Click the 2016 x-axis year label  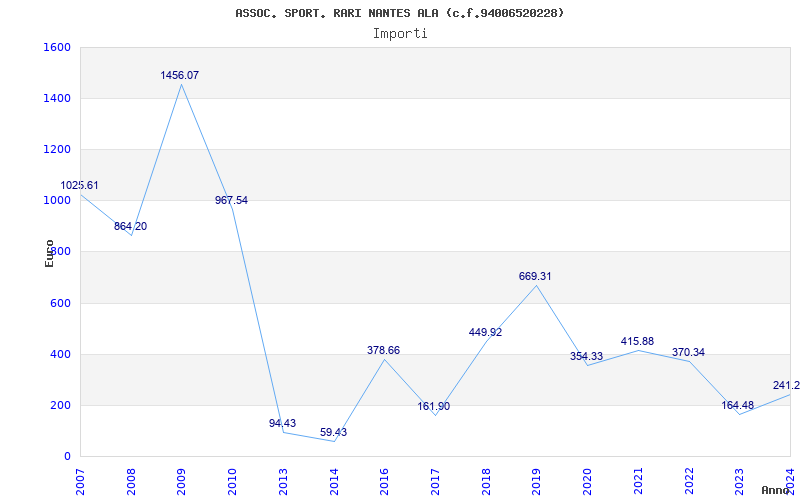384,482
